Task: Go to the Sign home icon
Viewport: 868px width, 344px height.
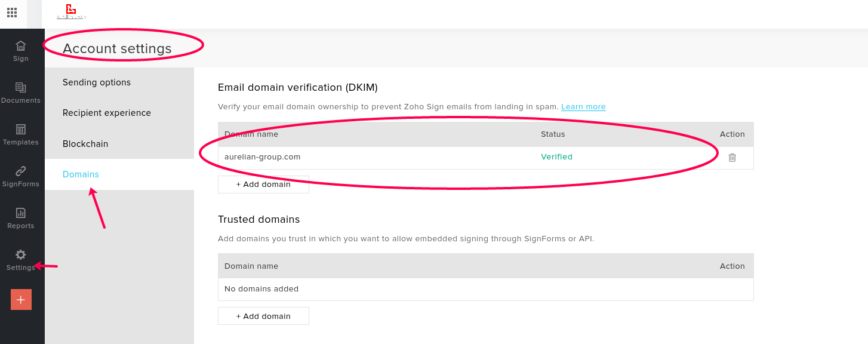Action: (21, 45)
